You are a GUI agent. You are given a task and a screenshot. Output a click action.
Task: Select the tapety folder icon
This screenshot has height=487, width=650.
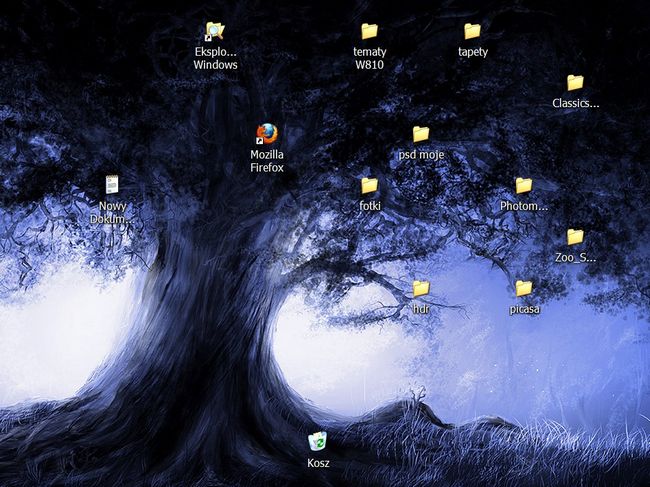pos(472,31)
